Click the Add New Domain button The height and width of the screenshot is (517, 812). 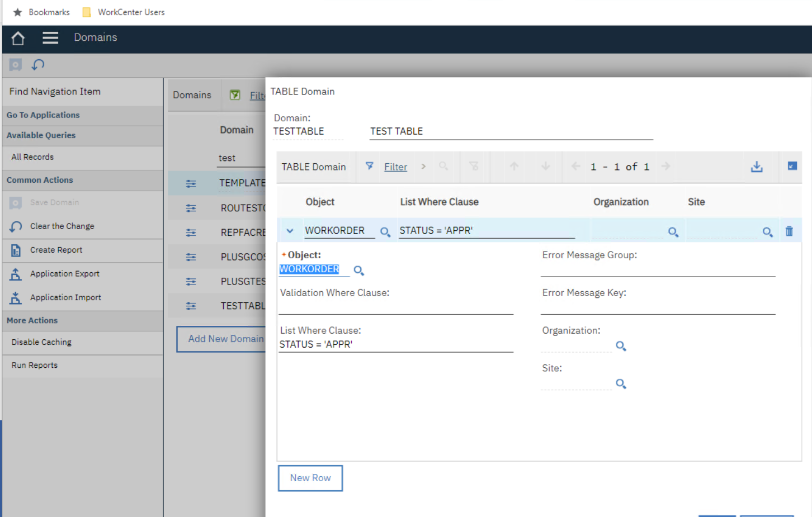point(221,339)
